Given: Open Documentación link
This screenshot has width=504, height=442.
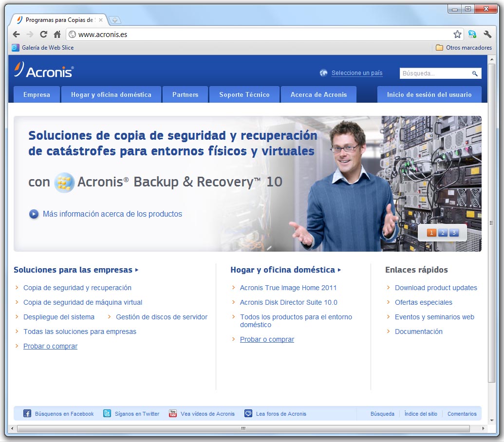Looking at the screenshot, I should point(418,331).
